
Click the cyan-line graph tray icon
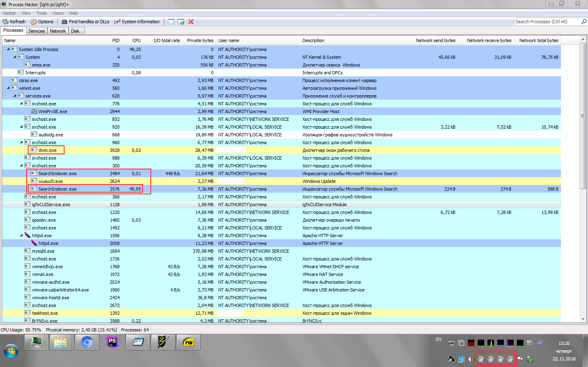(x=501, y=343)
